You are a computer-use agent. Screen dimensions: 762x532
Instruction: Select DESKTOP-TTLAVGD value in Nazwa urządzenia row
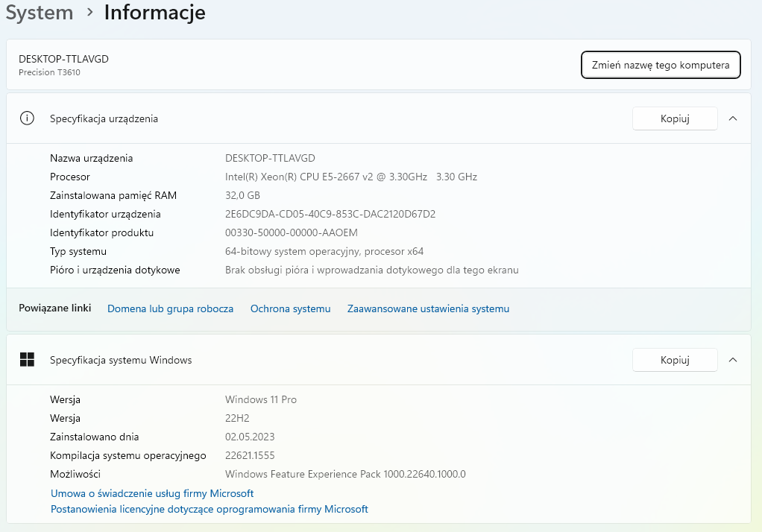point(270,158)
